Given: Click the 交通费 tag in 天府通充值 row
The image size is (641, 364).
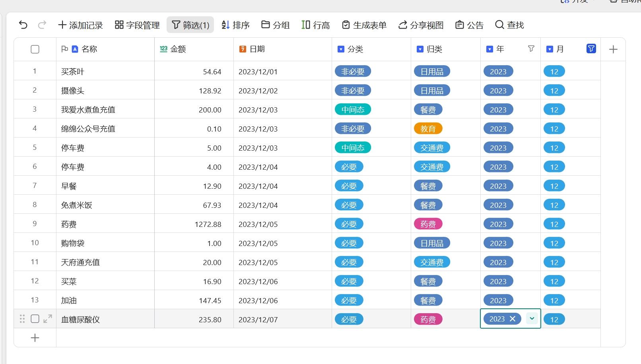Looking at the screenshot, I should tap(432, 262).
